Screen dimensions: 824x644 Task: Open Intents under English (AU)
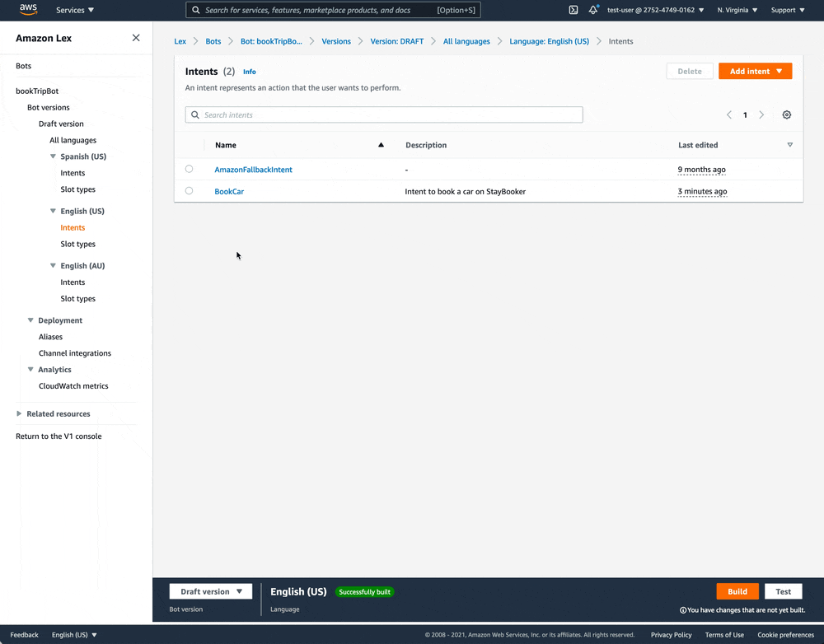[x=73, y=282]
